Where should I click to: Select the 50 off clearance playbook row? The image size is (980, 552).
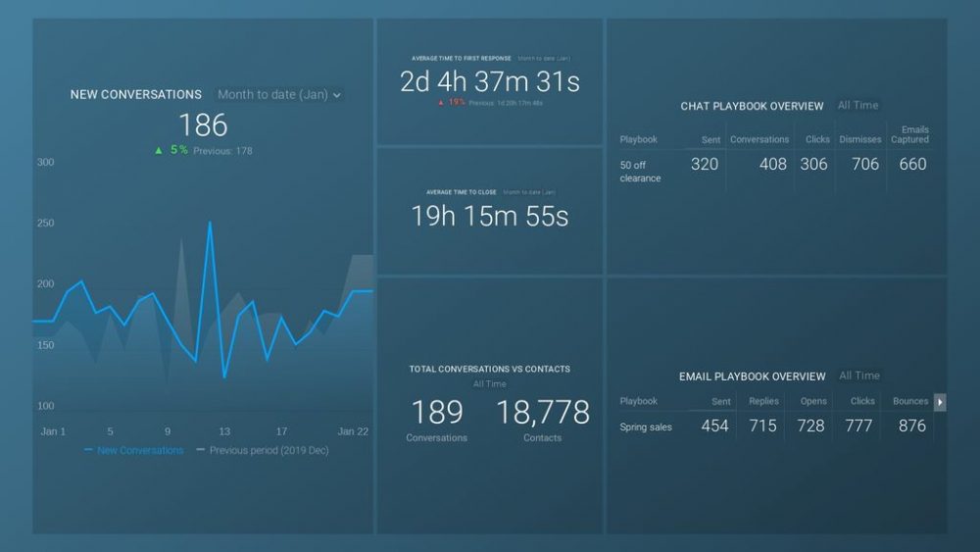click(x=640, y=172)
